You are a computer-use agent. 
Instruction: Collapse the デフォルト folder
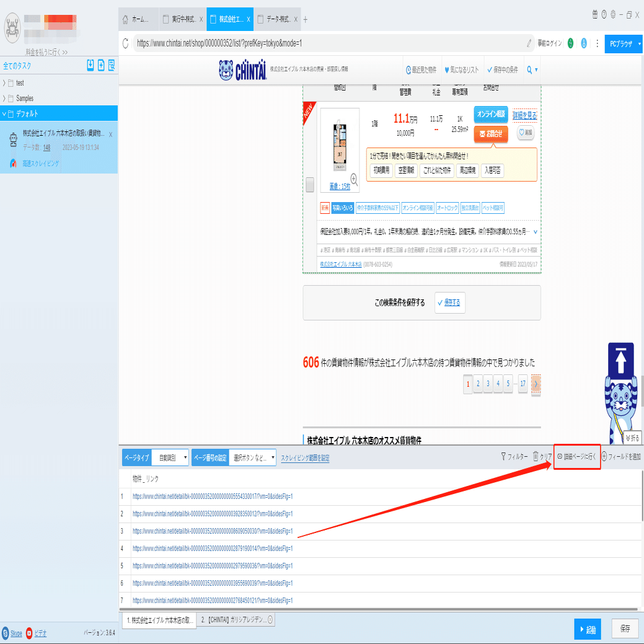coord(4,114)
